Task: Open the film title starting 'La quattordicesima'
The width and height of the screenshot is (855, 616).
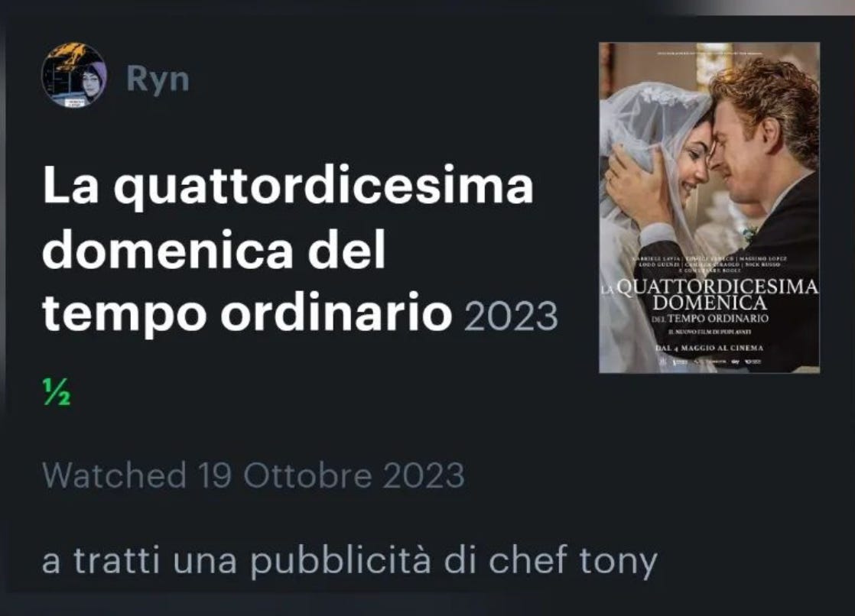Action: 288,250
